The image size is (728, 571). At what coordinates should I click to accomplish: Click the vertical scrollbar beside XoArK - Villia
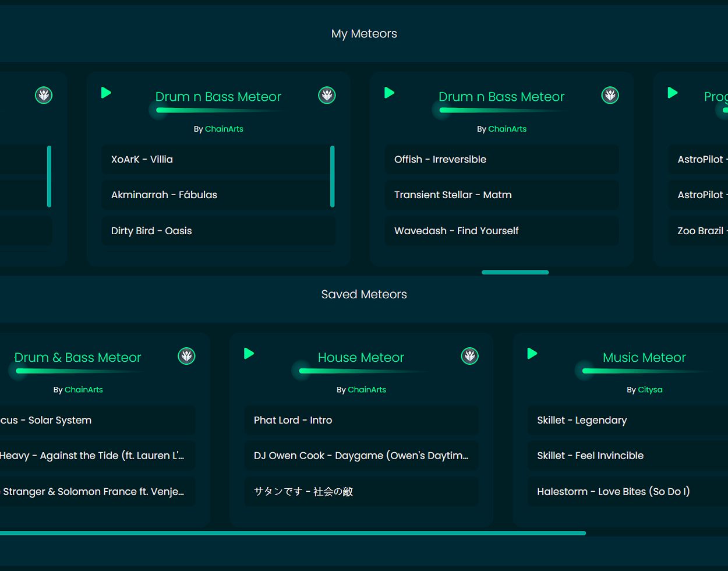332,176
